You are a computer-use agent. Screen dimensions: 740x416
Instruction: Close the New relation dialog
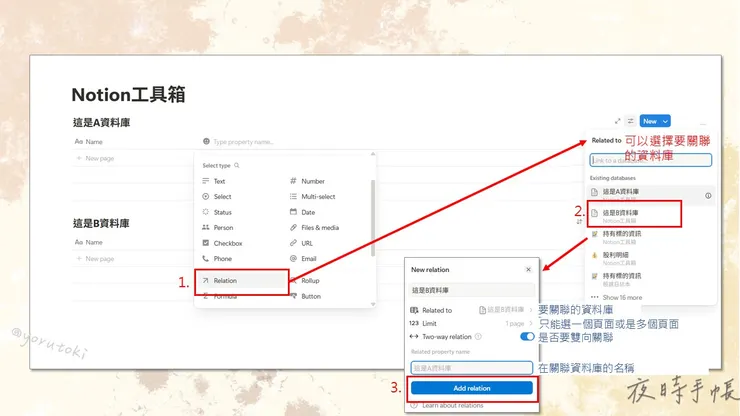[x=528, y=270]
